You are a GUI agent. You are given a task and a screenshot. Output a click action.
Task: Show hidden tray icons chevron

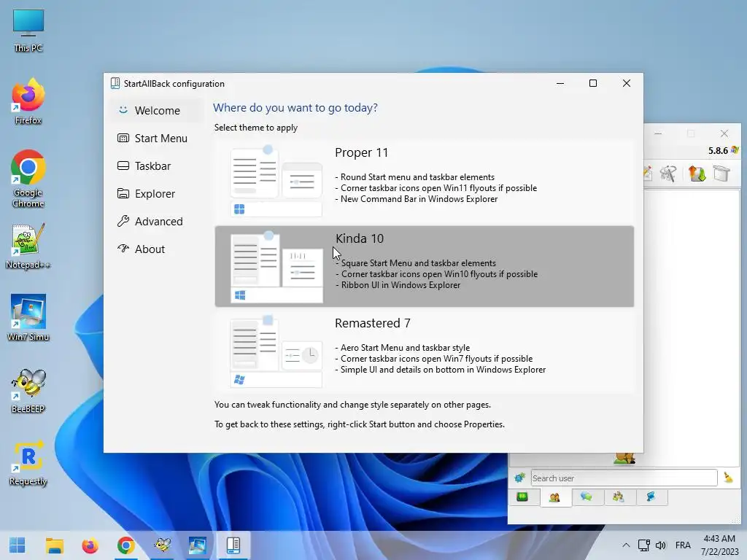(x=626, y=545)
